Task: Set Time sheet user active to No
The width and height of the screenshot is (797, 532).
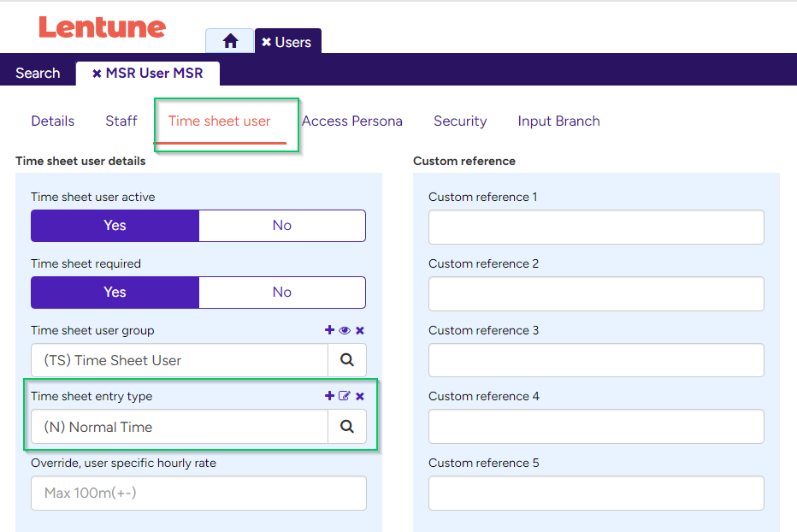Action: pyautogui.click(x=281, y=226)
